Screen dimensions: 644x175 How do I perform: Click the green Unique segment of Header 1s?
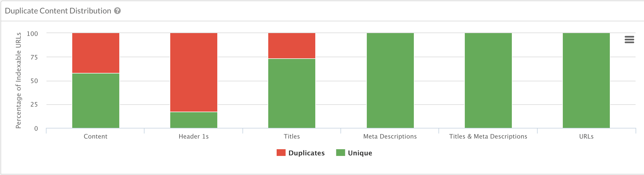(194, 120)
